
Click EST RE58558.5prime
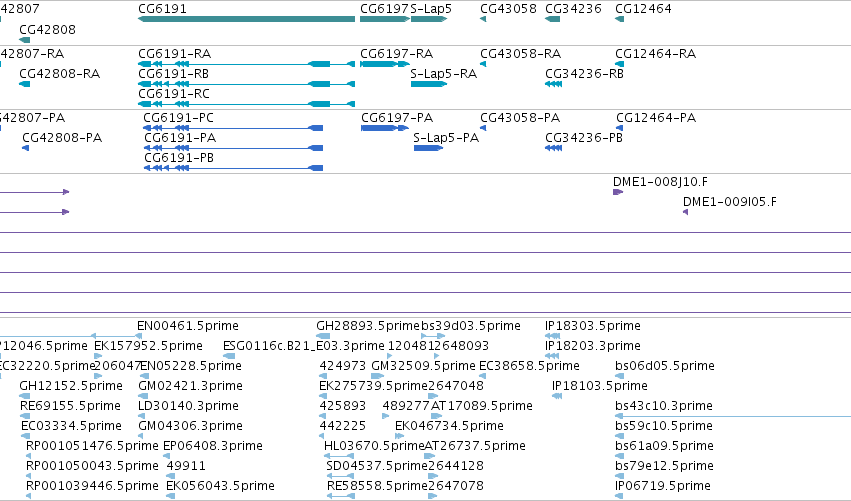[378, 486]
